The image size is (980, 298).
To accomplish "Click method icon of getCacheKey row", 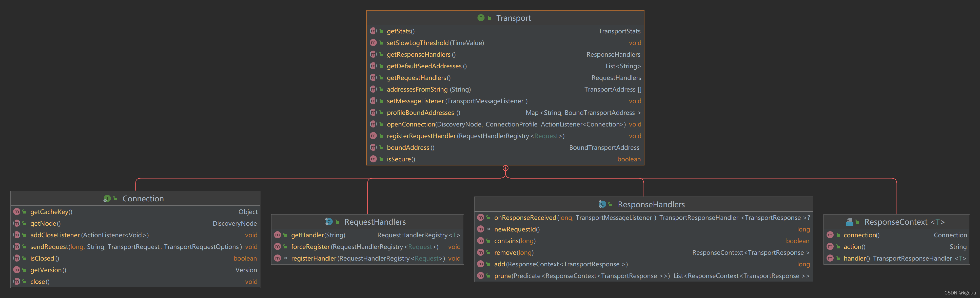I will click(17, 212).
